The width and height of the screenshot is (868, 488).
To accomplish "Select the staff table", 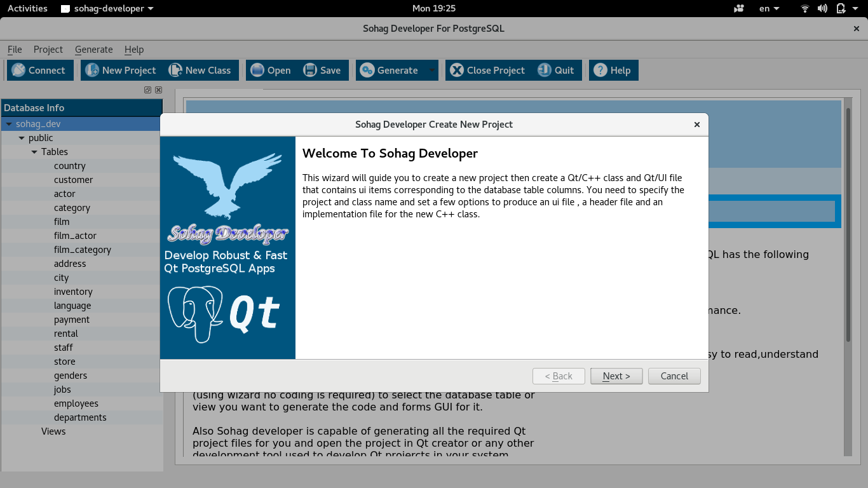I will pos(64,348).
